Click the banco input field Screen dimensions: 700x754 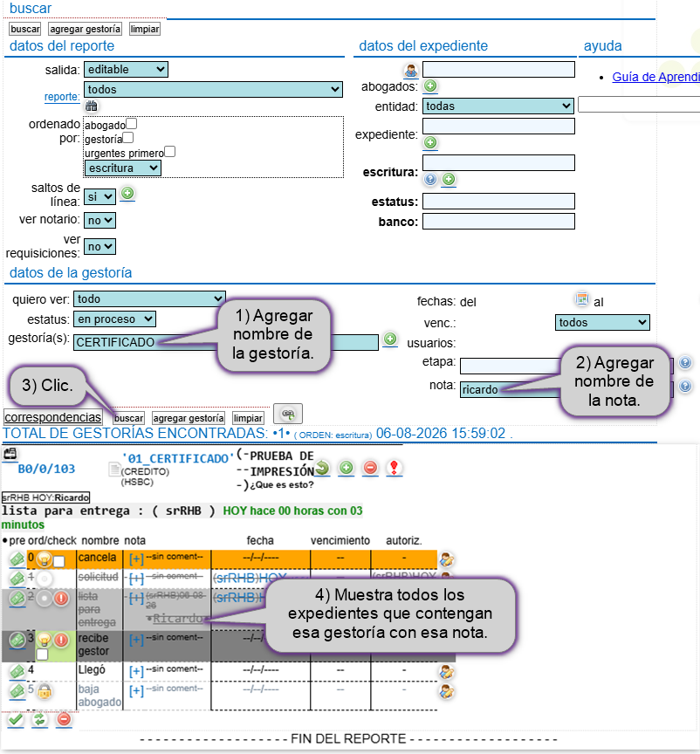coord(498,222)
